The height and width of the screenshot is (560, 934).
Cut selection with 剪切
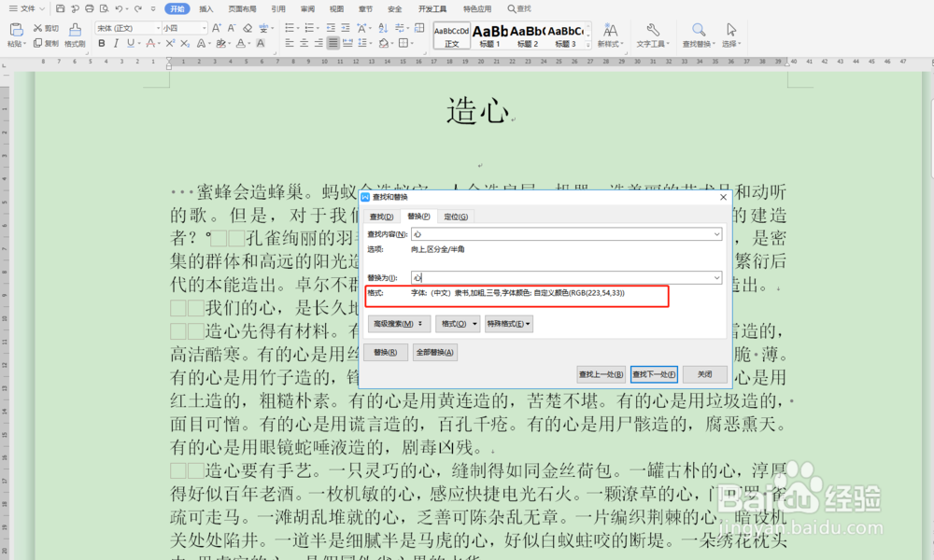(46, 28)
